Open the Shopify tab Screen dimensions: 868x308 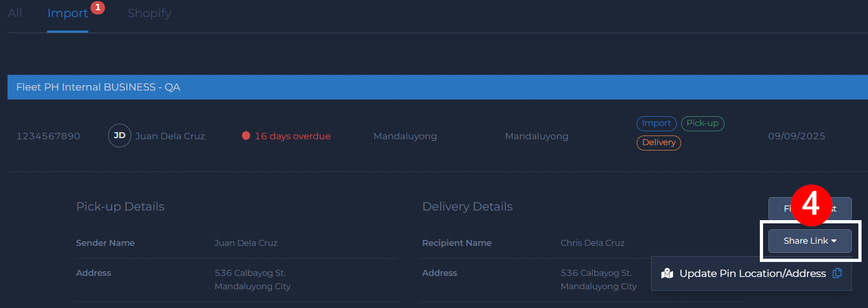149,13
